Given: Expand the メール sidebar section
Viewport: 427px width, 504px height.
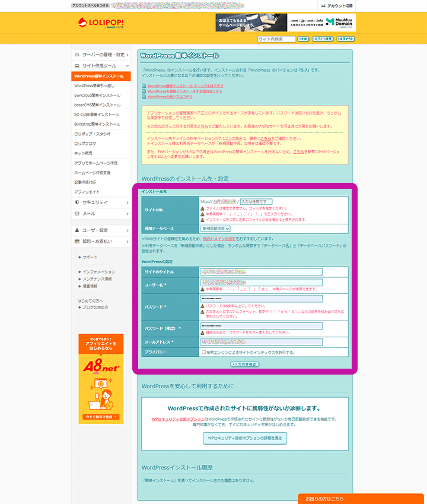Looking at the screenshot, I should (x=127, y=214).
